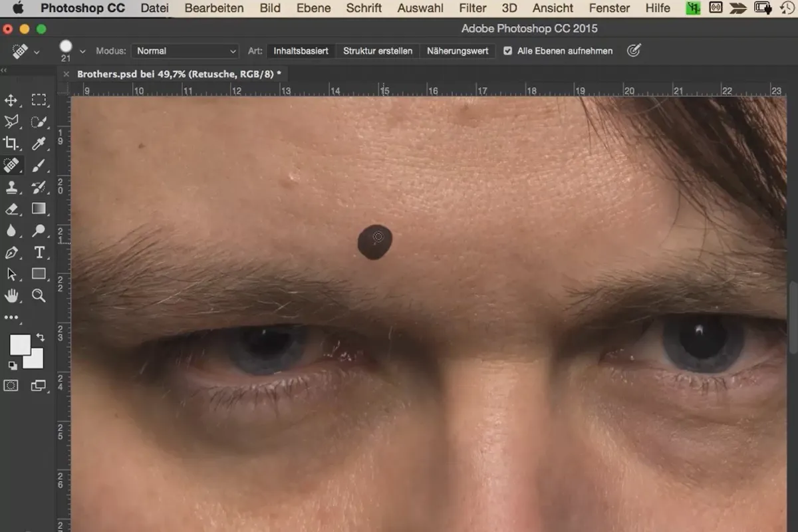Viewport: 798px width, 532px height.
Task: Switch to the Brothers.psd document tab
Action: pyautogui.click(x=179, y=74)
